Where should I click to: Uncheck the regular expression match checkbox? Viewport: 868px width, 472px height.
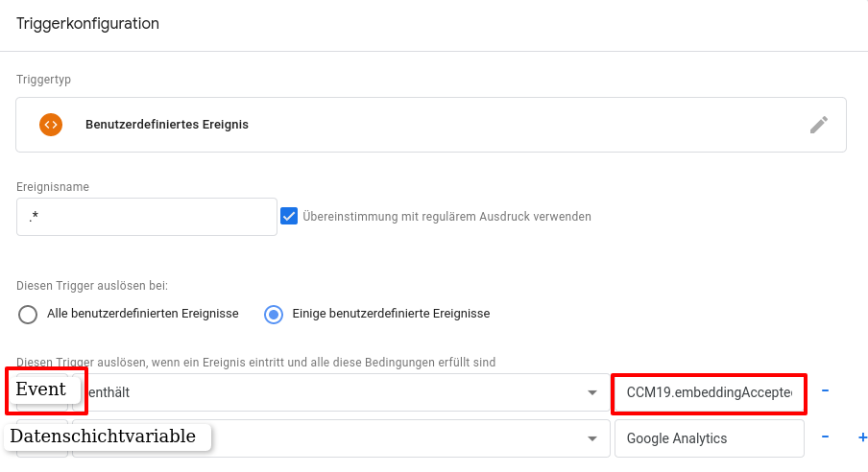(x=289, y=216)
